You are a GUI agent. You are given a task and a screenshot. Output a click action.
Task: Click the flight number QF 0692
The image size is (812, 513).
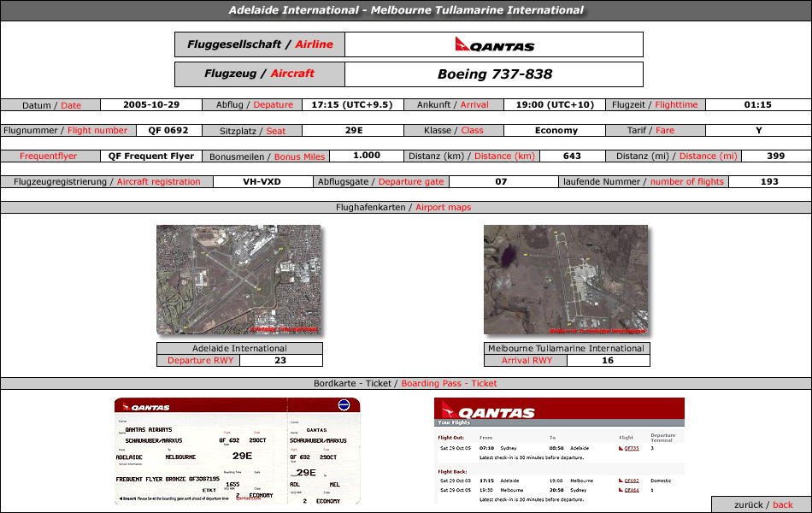[168, 130]
